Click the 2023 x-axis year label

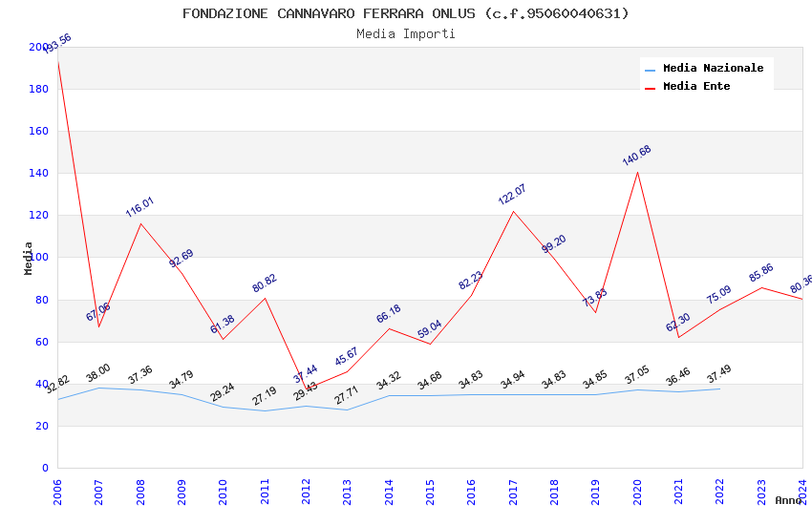(x=761, y=492)
